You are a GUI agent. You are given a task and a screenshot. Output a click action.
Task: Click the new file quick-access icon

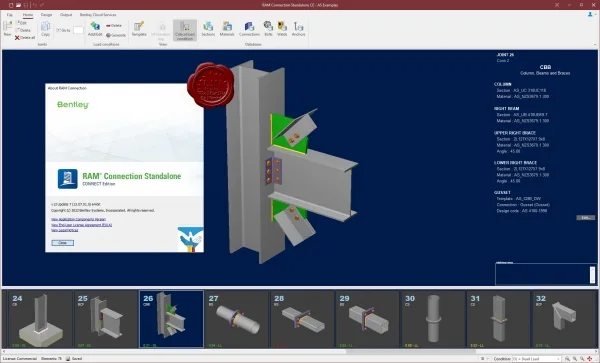click(11, 5)
